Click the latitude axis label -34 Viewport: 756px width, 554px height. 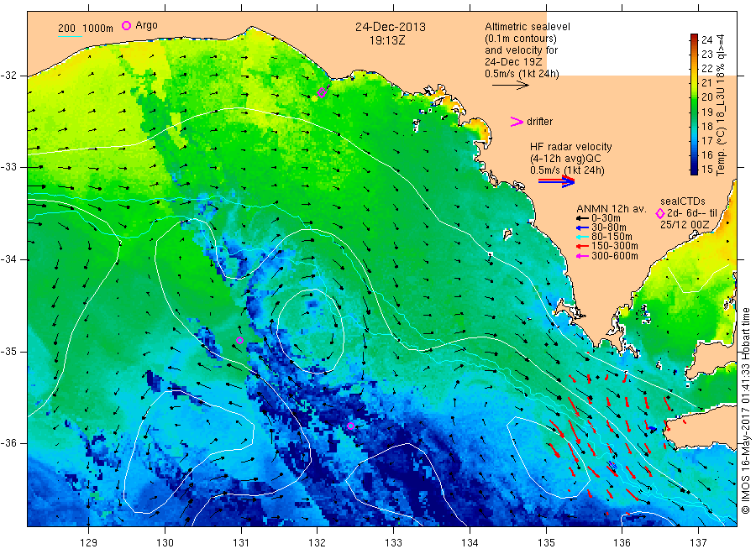(8, 259)
